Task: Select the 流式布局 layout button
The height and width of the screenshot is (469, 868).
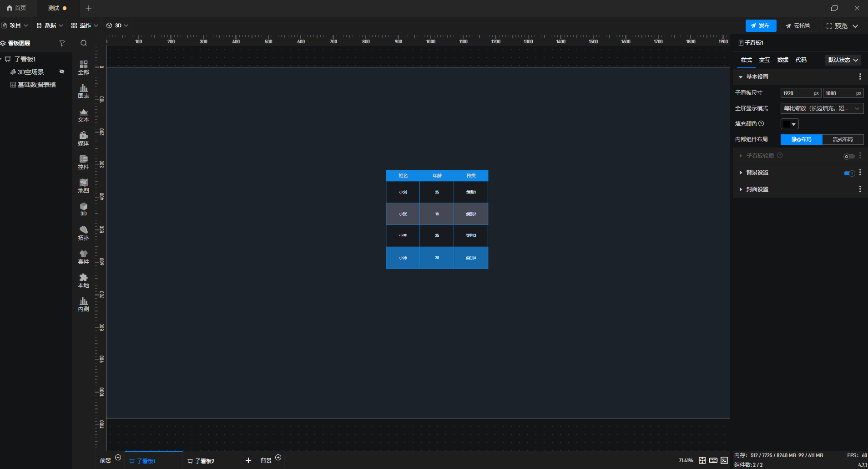Action: pos(843,139)
